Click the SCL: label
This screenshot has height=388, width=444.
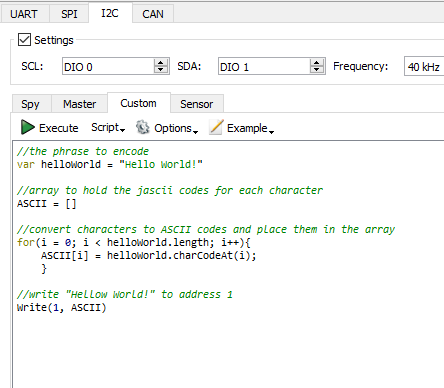(x=32, y=66)
